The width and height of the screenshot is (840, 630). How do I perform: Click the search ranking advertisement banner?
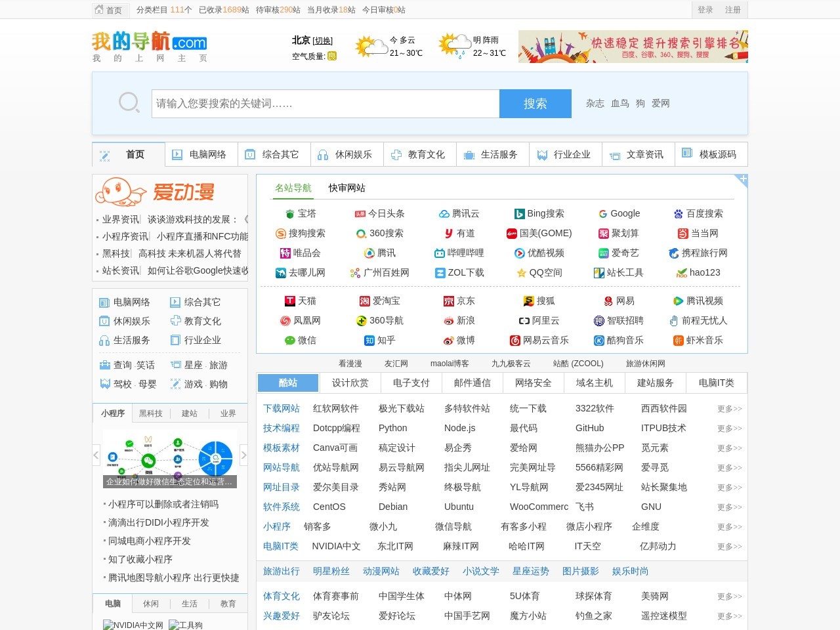[x=633, y=46]
